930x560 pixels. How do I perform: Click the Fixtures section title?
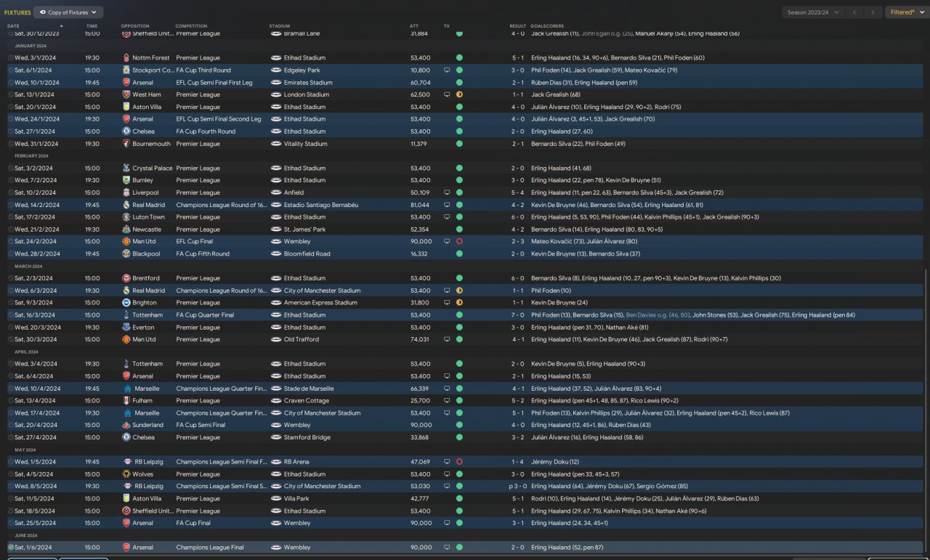point(17,12)
